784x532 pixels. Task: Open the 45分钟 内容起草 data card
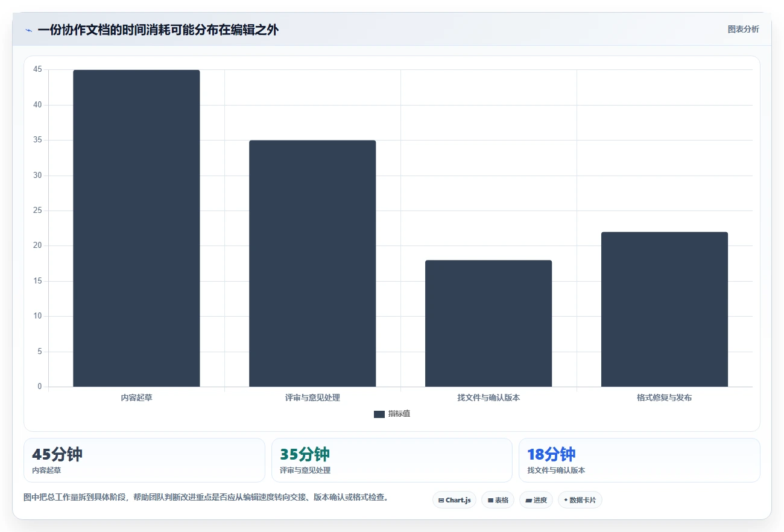(144, 460)
